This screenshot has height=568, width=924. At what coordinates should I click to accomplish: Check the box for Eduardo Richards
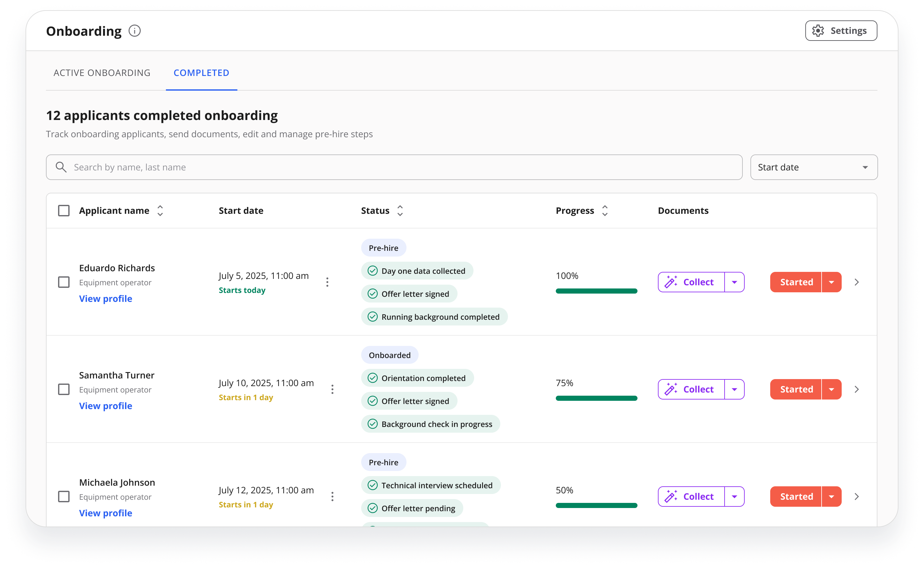point(64,282)
